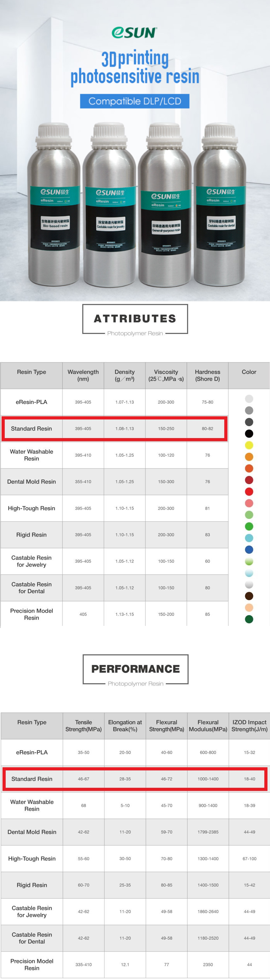Viewport: 270px width, 980px height.
Task: Click the elongation value 12.1
Action: pos(125,965)
